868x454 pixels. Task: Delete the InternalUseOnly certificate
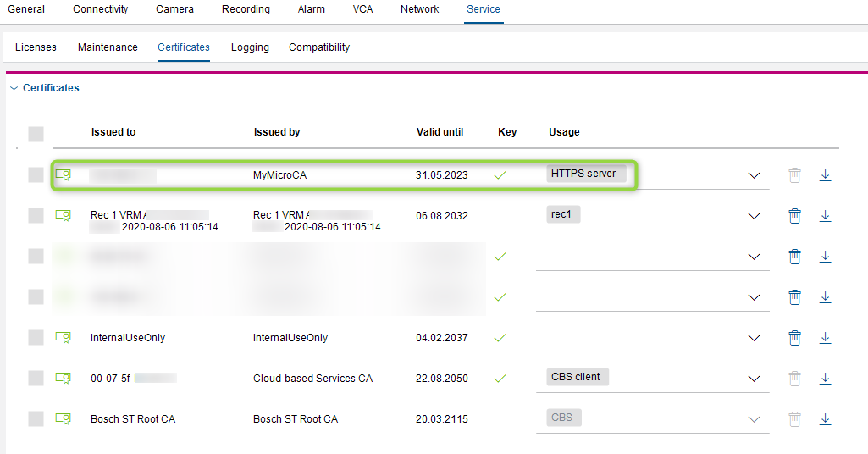pyautogui.click(x=794, y=338)
